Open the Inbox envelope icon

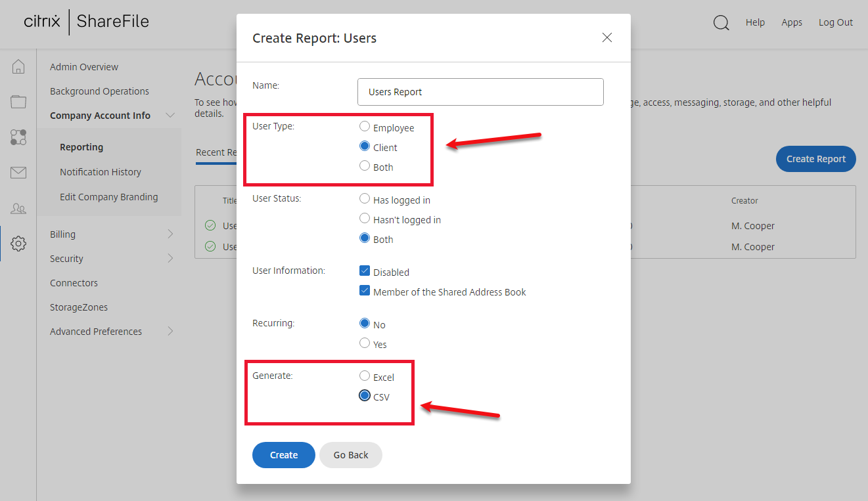click(x=18, y=173)
